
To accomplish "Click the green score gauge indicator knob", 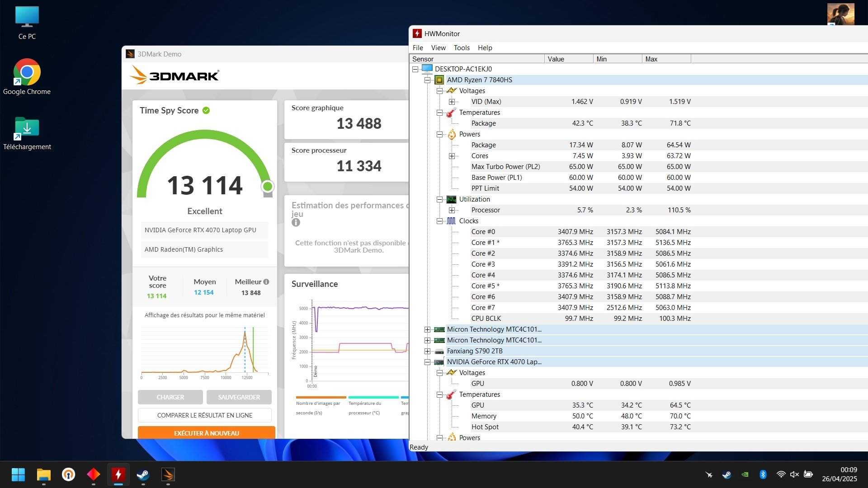I will click(268, 186).
